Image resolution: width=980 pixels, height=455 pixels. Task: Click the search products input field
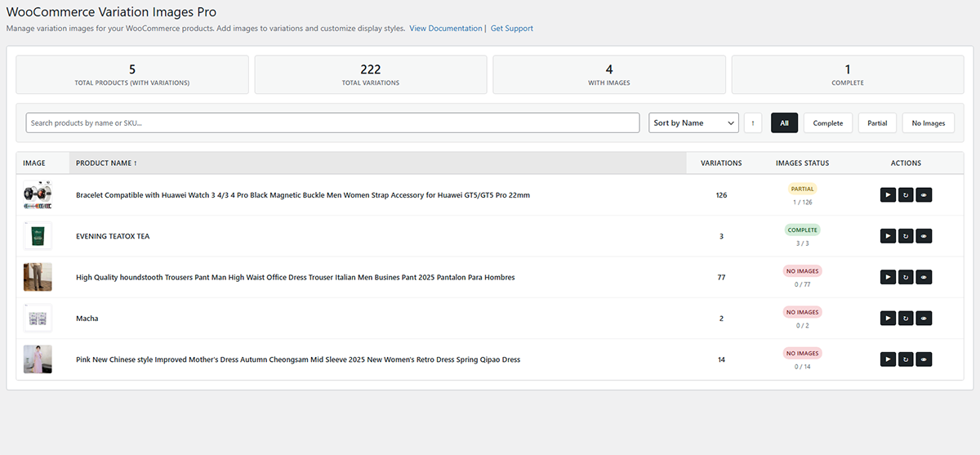332,123
